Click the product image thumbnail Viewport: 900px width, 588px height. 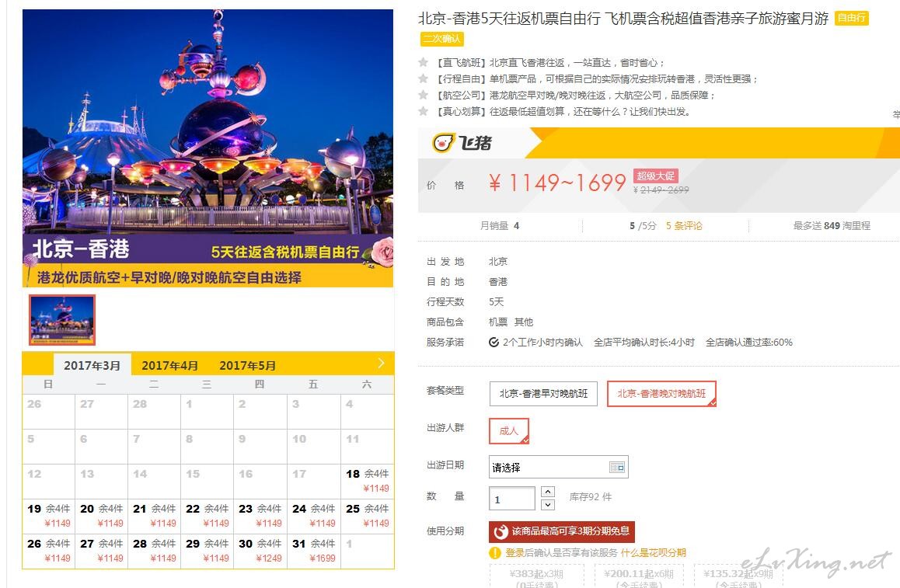coord(62,320)
